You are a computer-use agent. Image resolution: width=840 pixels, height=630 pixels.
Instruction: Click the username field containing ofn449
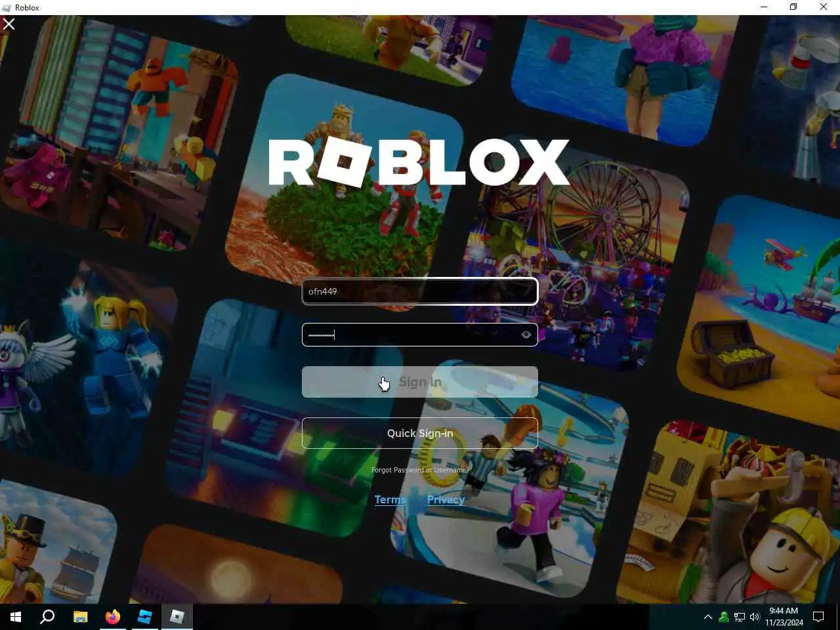[x=420, y=291]
